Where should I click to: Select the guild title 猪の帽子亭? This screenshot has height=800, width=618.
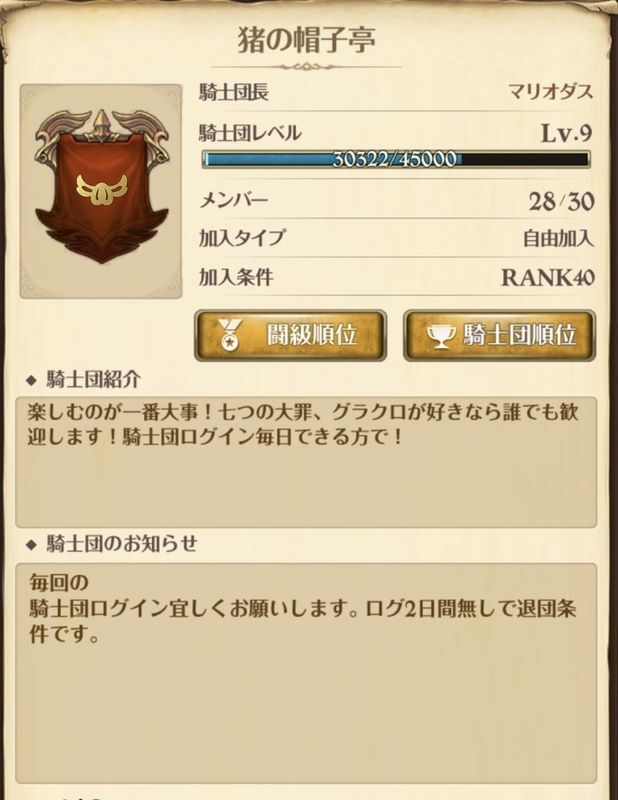click(307, 41)
